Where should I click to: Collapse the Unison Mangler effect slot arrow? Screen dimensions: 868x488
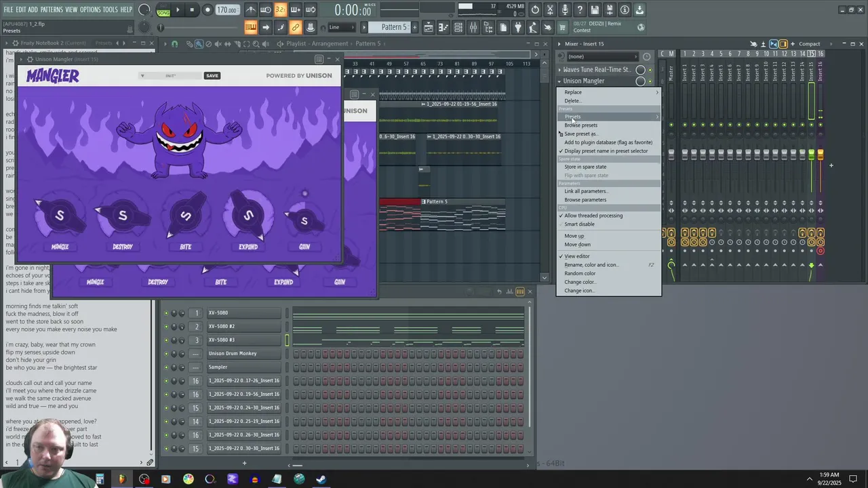tap(560, 81)
